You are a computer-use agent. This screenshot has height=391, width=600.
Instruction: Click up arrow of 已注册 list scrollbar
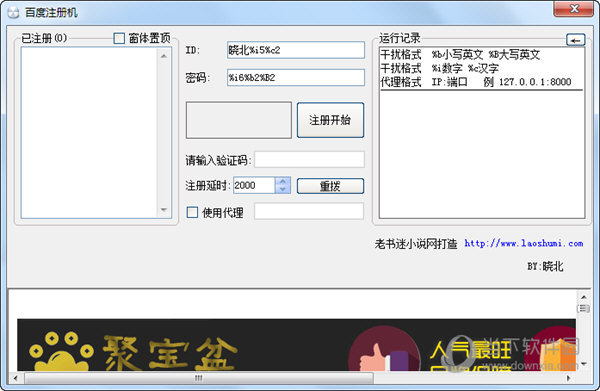164,56
